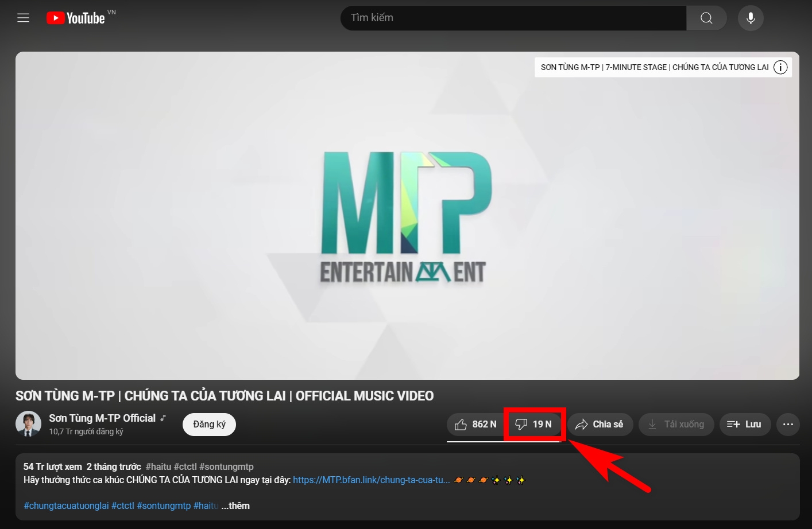Open the Sơn Tùng M-TP Official channel avatar
Image resolution: width=812 pixels, height=529 pixels.
(x=28, y=424)
